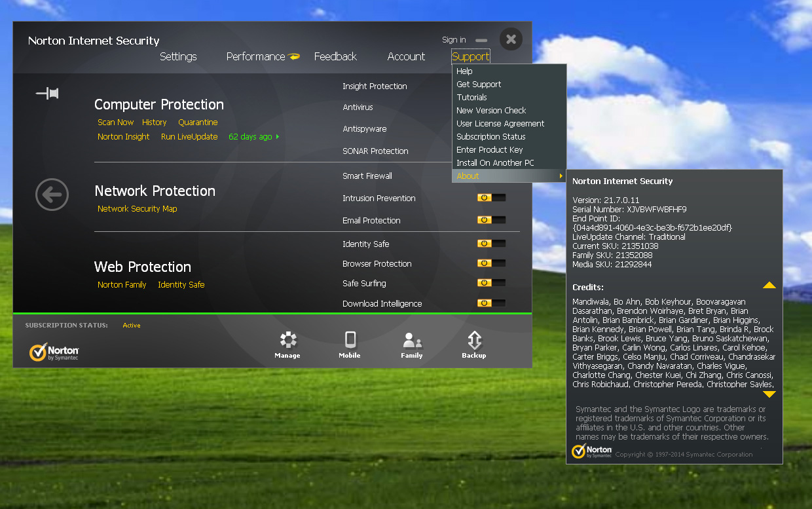This screenshot has width=812, height=509.
Task: Click the Insight Protection label
Action: point(375,86)
